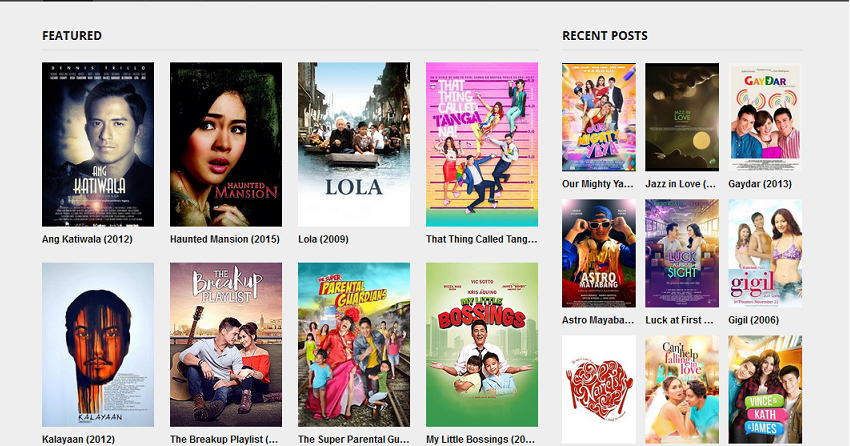Click the Luck at First ... title link
The image size is (850, 446).
click(680, 320)
